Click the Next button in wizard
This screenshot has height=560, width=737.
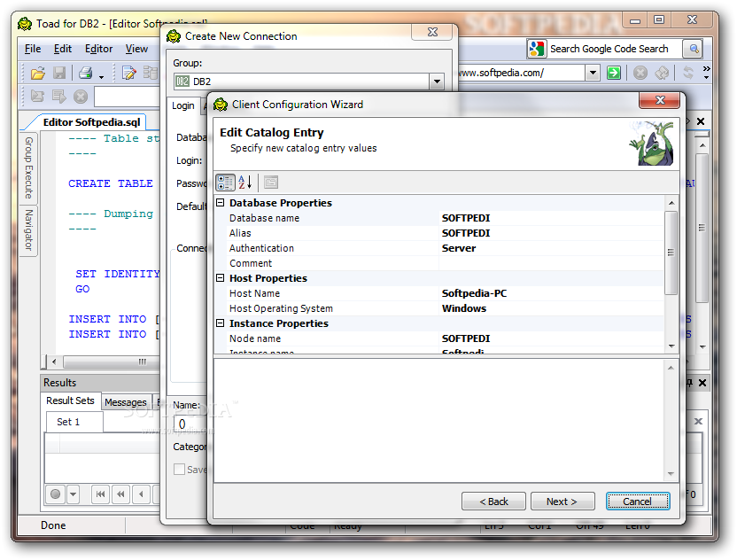pos(562,502)
